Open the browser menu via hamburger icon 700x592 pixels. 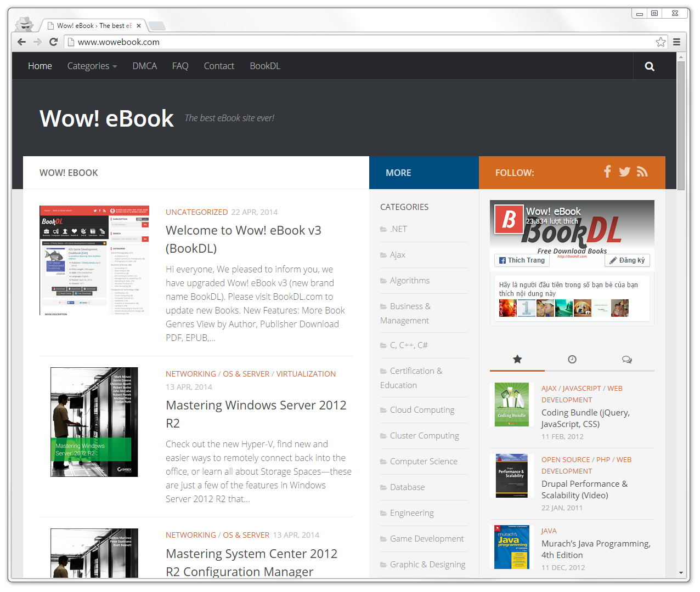[676, 42]
